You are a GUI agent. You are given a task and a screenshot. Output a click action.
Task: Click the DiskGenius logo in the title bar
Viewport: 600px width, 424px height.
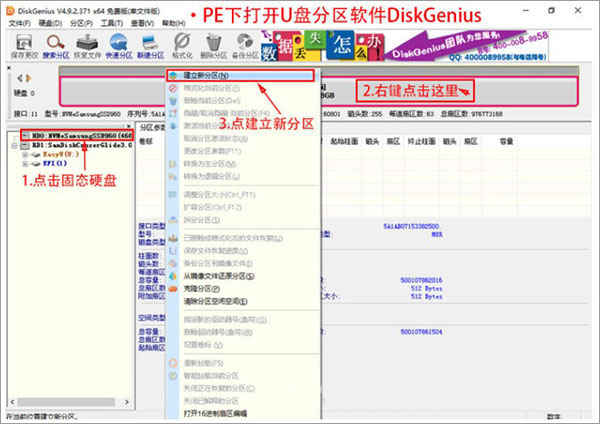pos(10,11)
